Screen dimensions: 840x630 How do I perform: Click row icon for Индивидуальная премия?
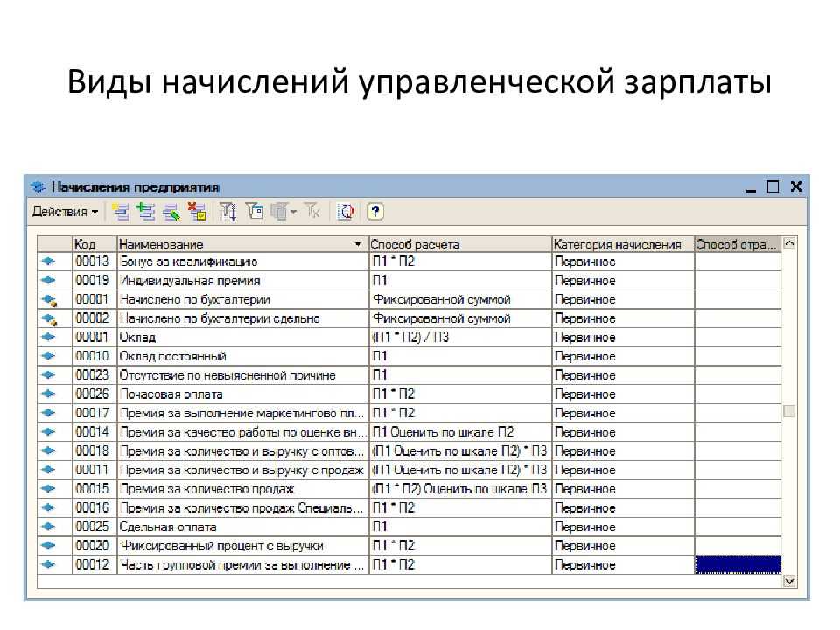coord(49,280)
